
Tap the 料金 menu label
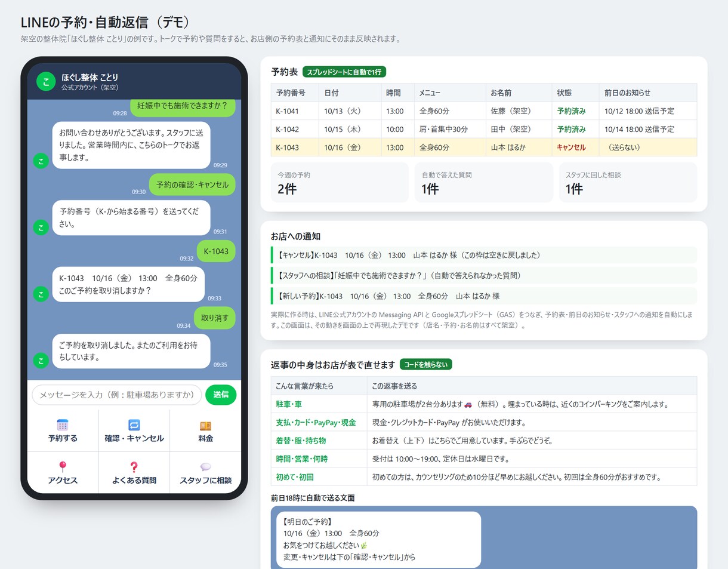pos(206,438)
